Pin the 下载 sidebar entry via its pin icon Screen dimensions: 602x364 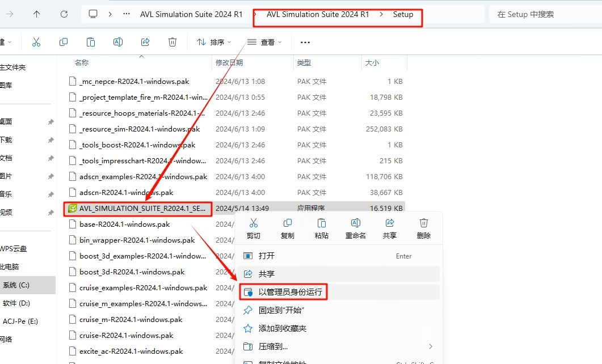(x=50, y=140)
